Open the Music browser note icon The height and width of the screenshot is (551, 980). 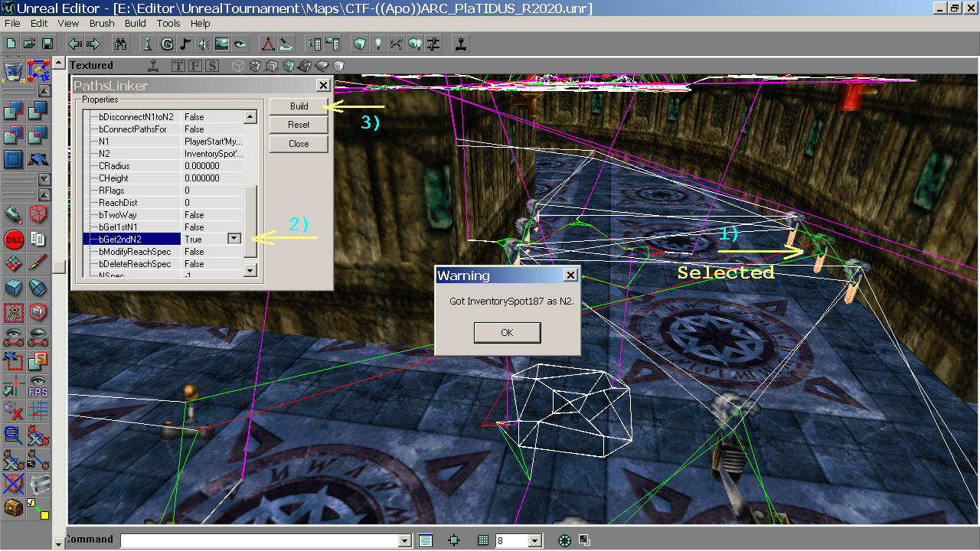(185, 44)
